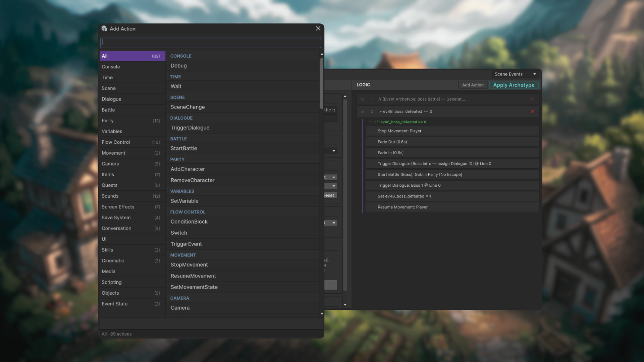Click the properties panel scroll-down arrow
The image size is (644, 362).
(x=345, y=305)
